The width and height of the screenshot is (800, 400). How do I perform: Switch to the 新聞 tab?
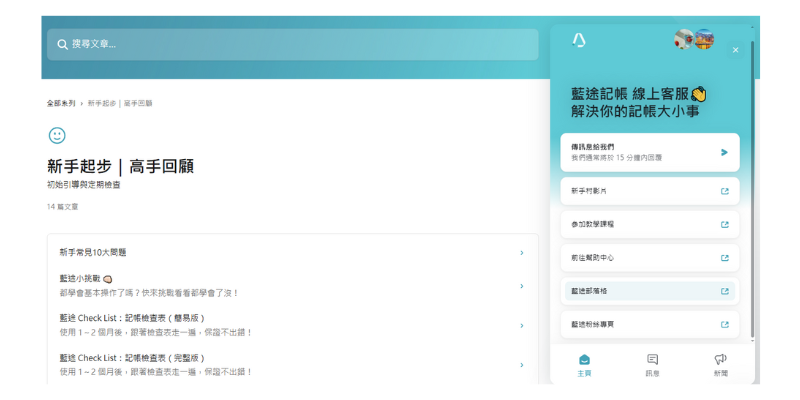pos(720,364)
